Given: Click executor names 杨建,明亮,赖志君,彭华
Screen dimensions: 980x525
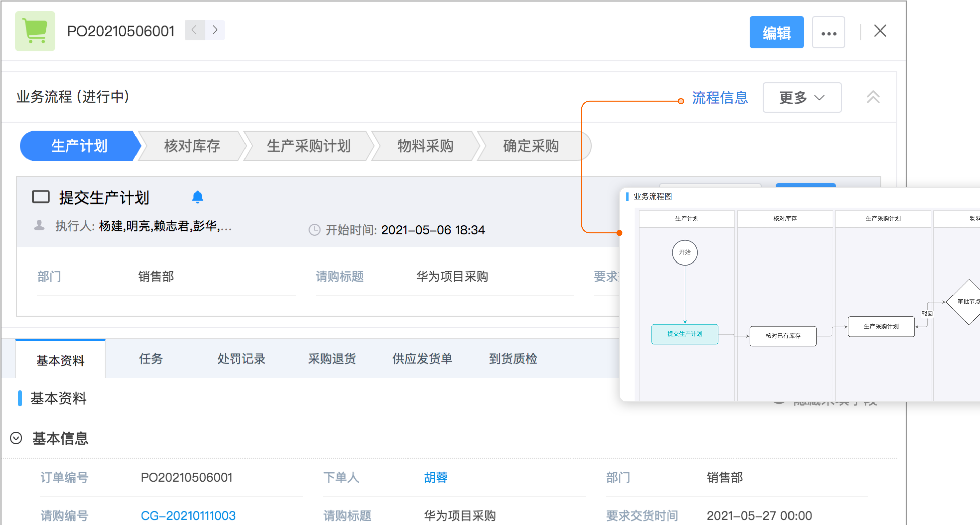Looking at the screenshot, I should (165, 226).
